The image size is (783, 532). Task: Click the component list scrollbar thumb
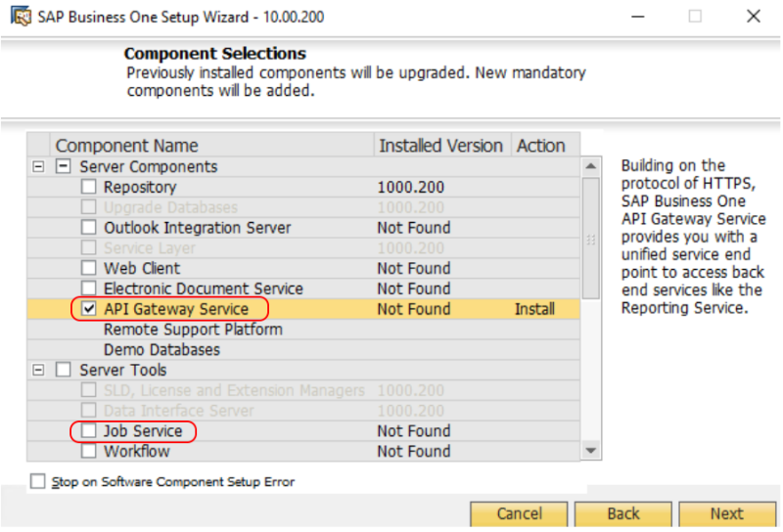[591, 239]
